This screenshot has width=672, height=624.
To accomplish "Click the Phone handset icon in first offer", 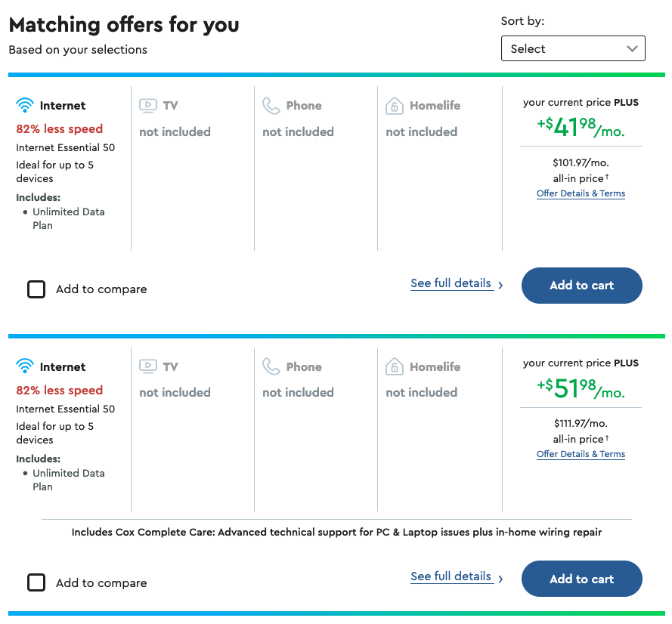I will pyautogui.click(x=271, y=106).
